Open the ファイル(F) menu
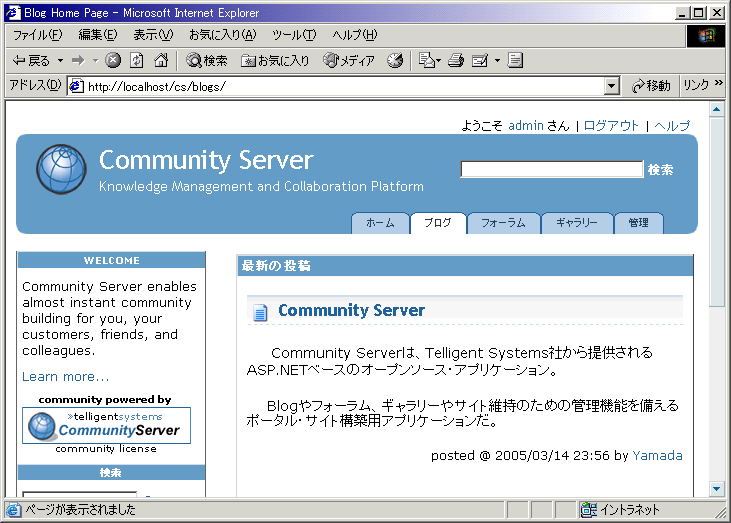This screenshot has width=731, height=523. point(37,35)
